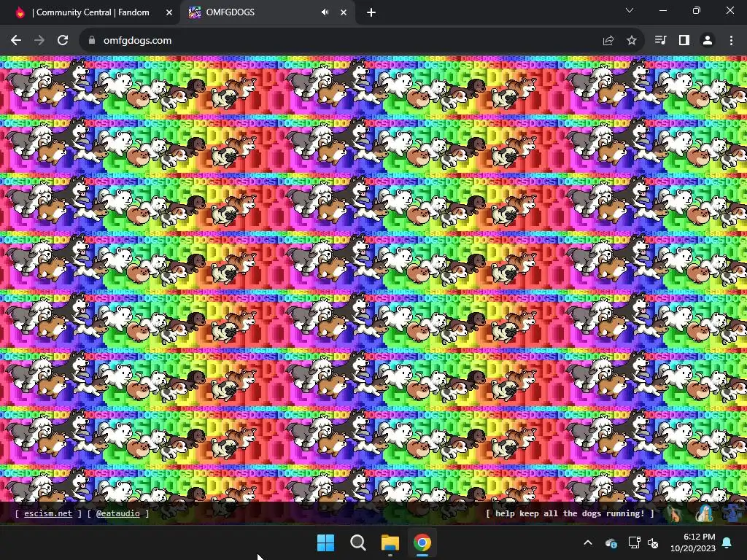The height and width of the screenshot is (560, 747).
Task: Open the media control button
Action: pyautogui.click(x=660, y=41)
